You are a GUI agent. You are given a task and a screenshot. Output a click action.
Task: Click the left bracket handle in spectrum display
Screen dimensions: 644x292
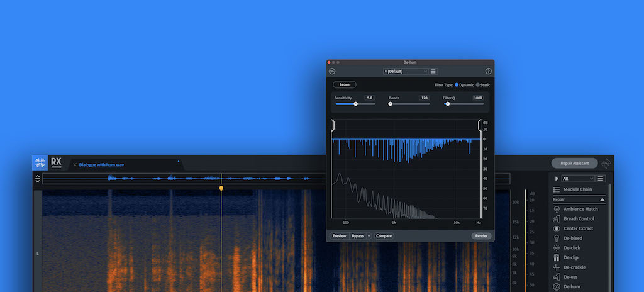click(x=333, y=125)
